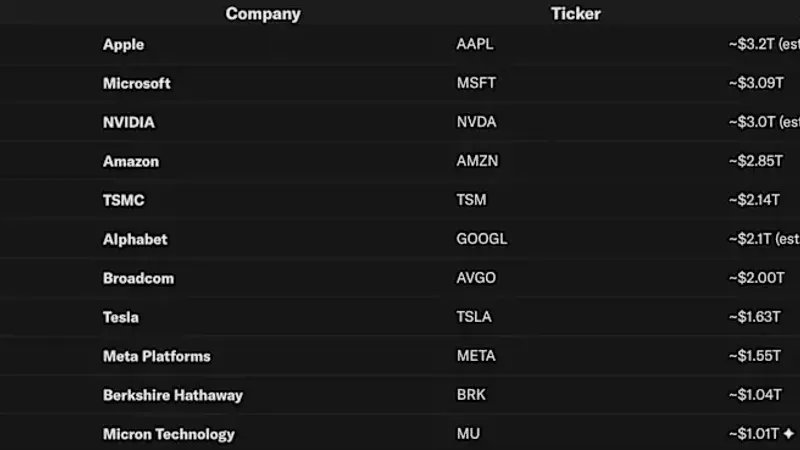Click the Amazon company name
Image resolution: width=800 pixels, height=450 pixels.
click(131, 161)
